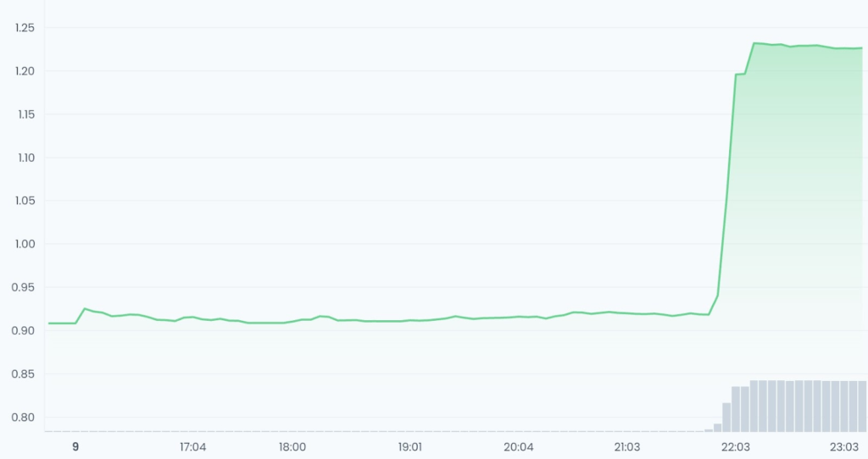Click the 1.10 price axis label
The image size is (868, 459).
(25, 158)
